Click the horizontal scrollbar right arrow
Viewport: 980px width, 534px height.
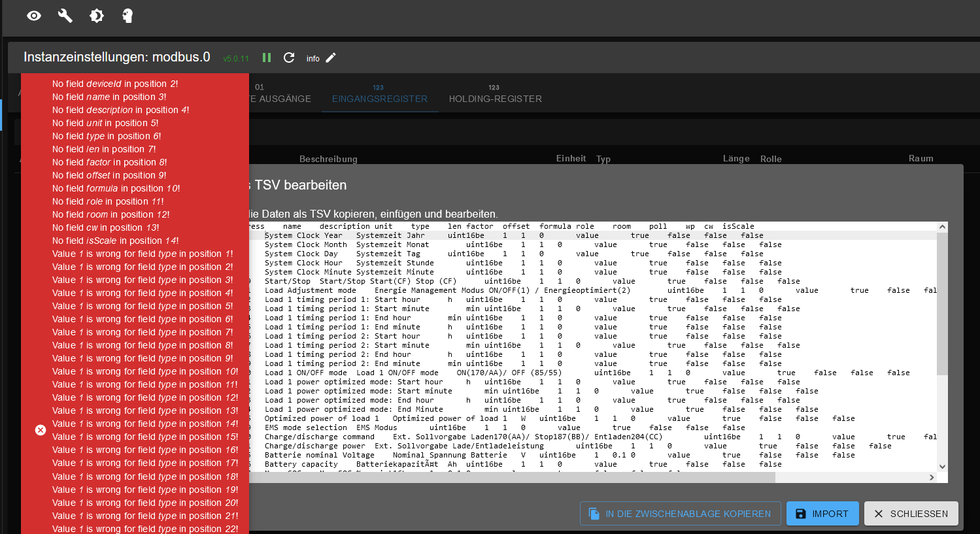click(932, 477)
